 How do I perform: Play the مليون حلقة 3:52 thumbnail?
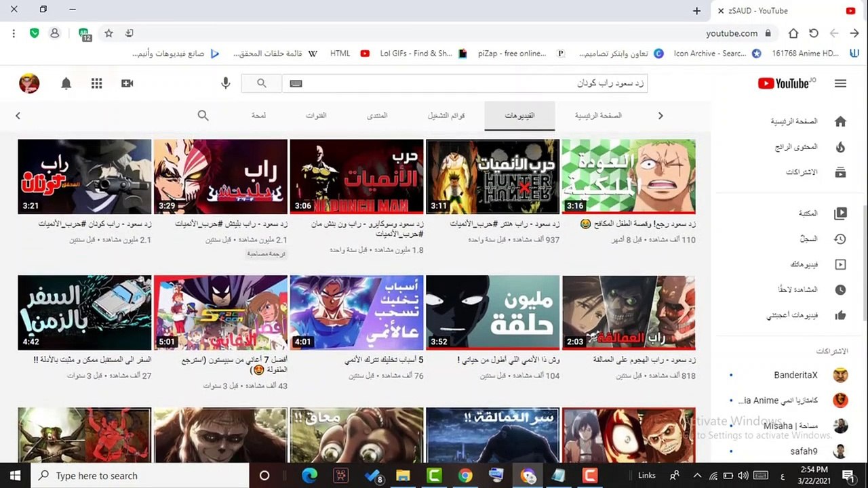(x=493, y=312)
